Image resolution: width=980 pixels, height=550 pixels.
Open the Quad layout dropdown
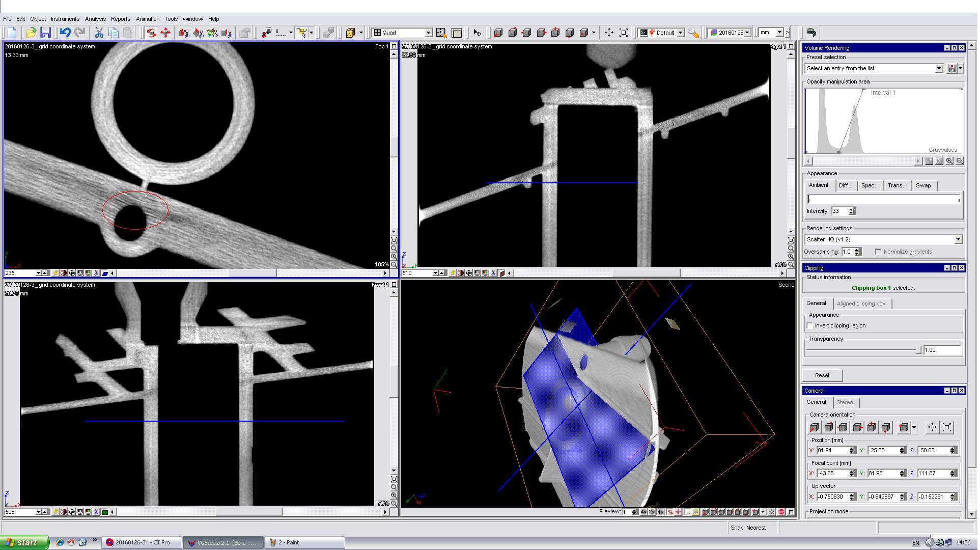pyautogui.click(x=428, y=33)
